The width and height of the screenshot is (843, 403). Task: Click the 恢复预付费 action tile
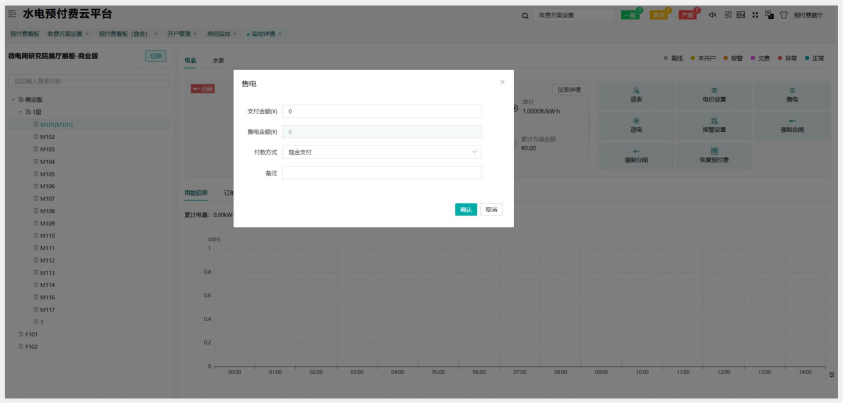[x=714, y=156]
